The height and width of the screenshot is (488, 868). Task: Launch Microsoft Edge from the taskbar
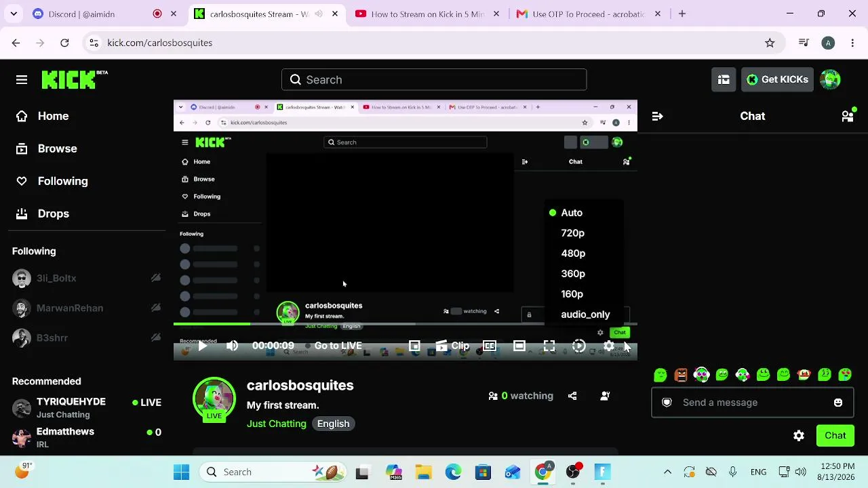[453, 472]
